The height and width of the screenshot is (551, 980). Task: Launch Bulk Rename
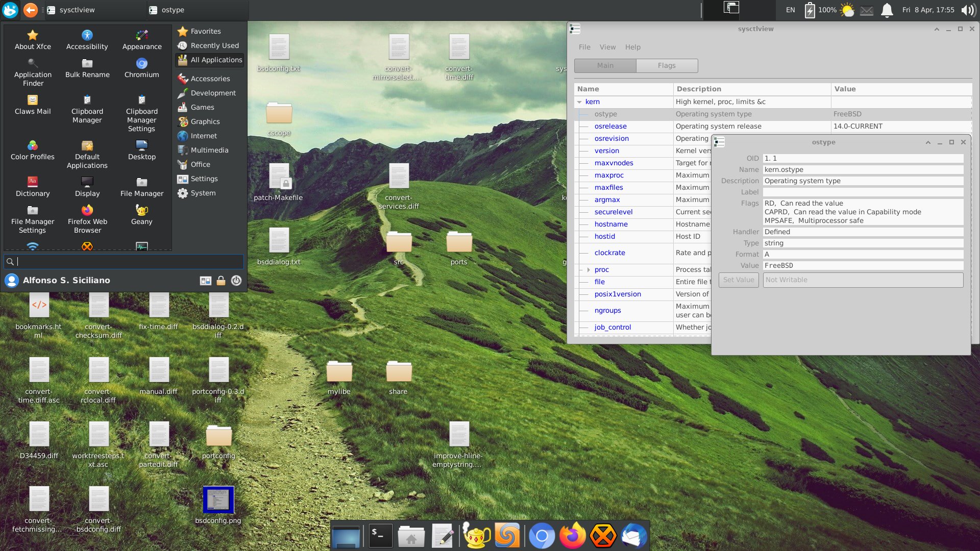(x=87, y=68)
